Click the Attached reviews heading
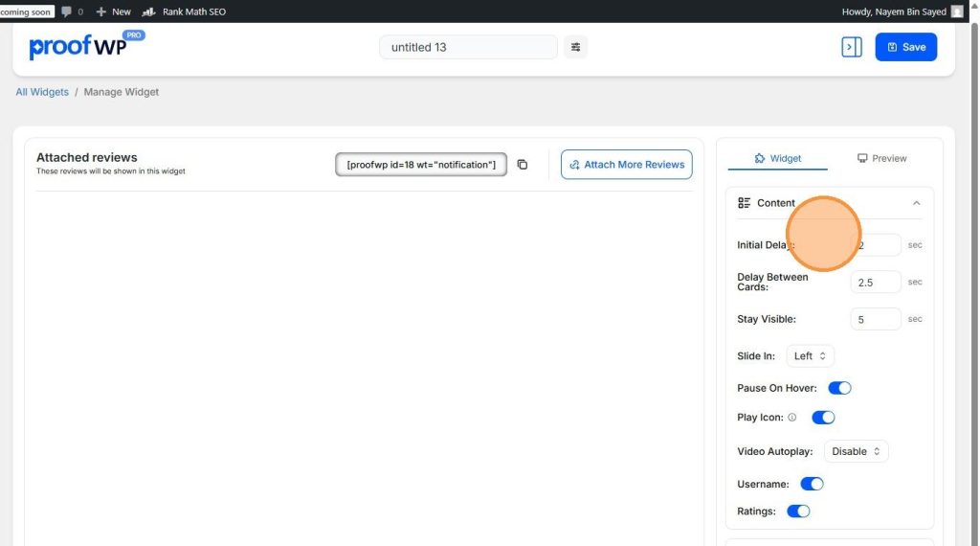The width and height of the screenshot is (980, 546). pyautogui.click(x=87, y=158)
